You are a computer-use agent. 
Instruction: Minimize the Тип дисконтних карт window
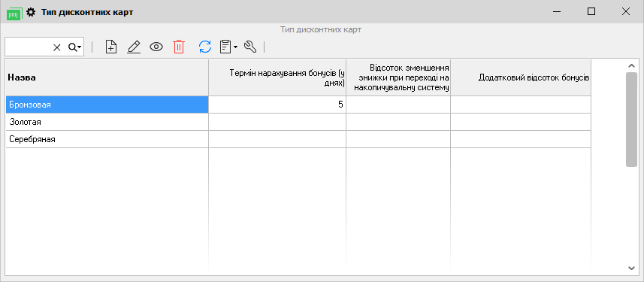click(x=557, y=11)
